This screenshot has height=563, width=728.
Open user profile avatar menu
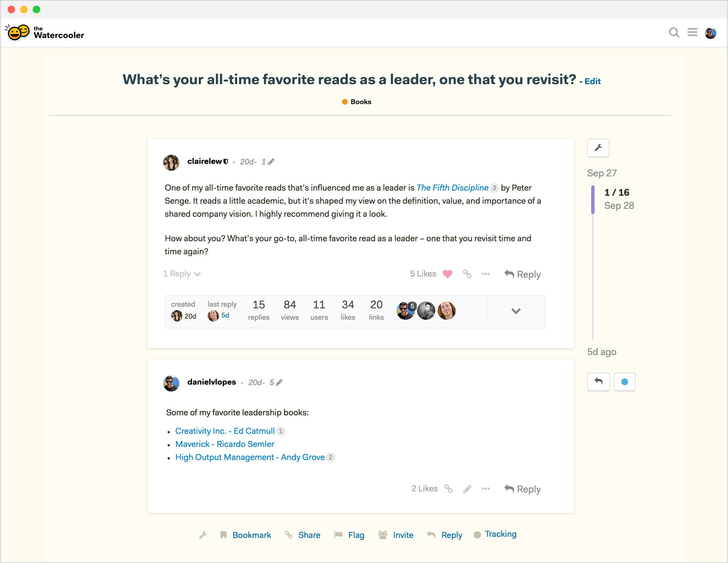pyautogui.click(x=710, y=33)
